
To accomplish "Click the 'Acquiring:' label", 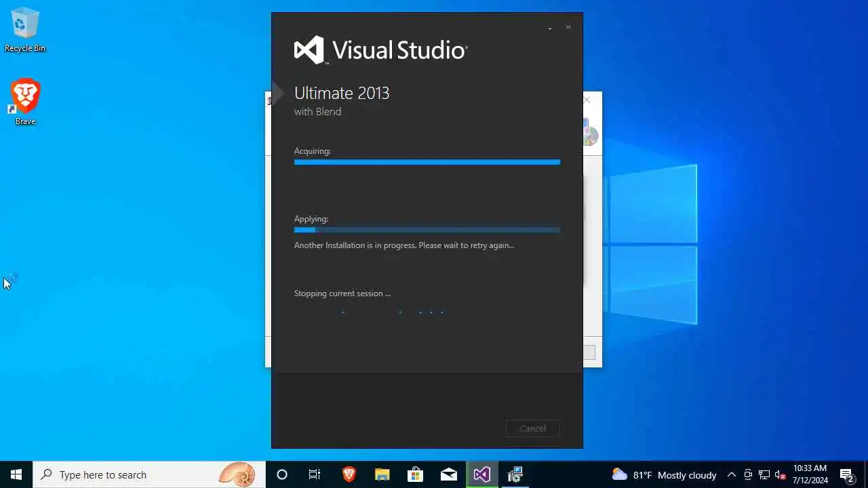I will coord(313,151).
